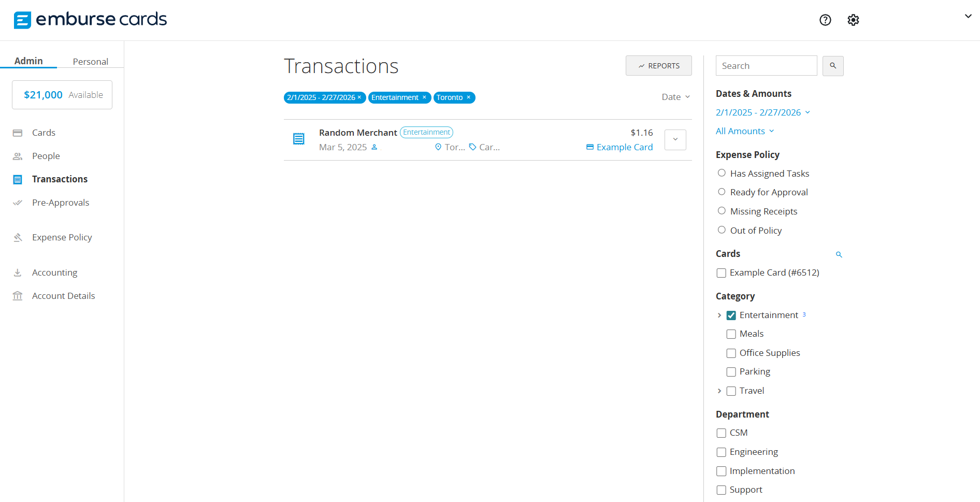Switch to the Personal tab
Viewport: 980px width, 502px height.
[90, 62]
